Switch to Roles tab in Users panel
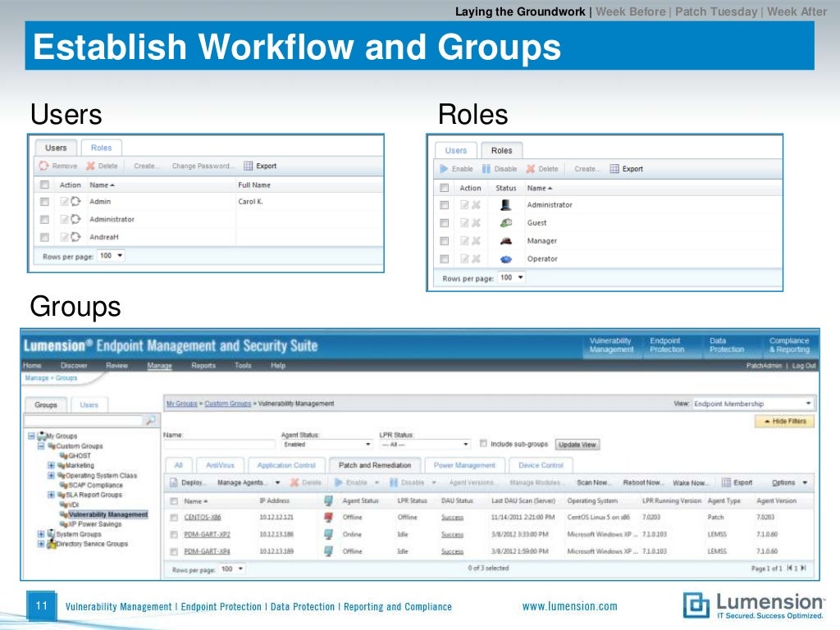Viewport: 840px width, 630px height. [x=101, y=148]
